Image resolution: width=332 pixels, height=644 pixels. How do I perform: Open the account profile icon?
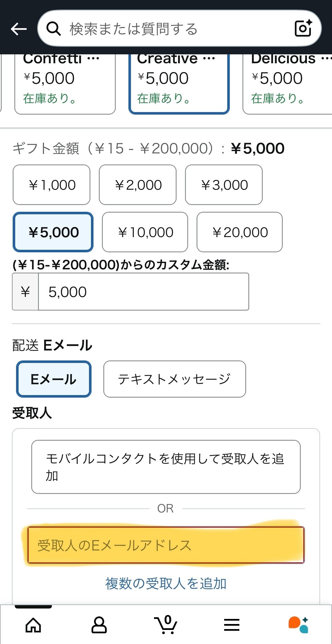tap(99, 625)
